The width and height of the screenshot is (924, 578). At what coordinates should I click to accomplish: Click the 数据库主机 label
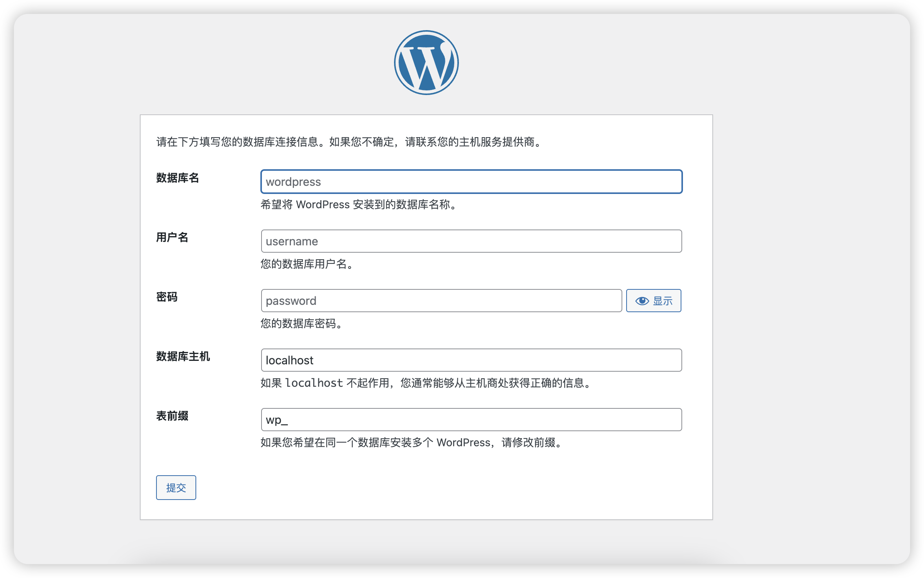183,356
